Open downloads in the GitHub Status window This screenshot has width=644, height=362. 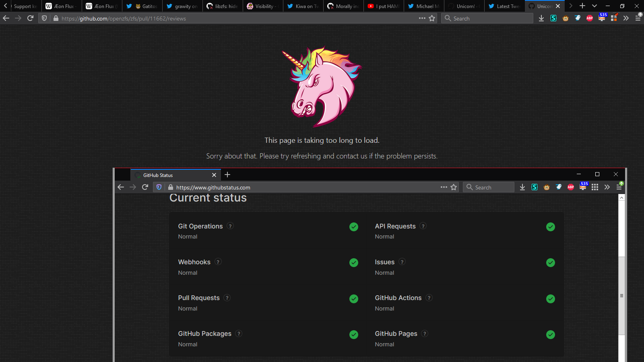[x=522, y=187]
